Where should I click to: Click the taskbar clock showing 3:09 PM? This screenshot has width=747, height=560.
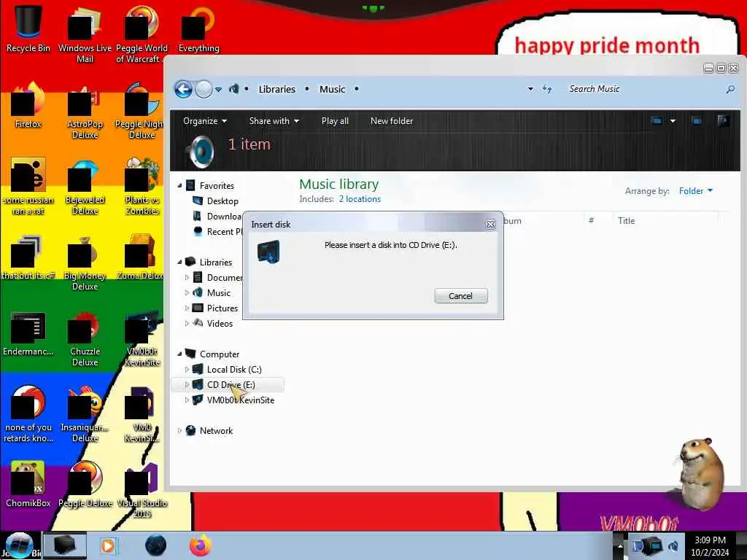(x=710, y=546)
